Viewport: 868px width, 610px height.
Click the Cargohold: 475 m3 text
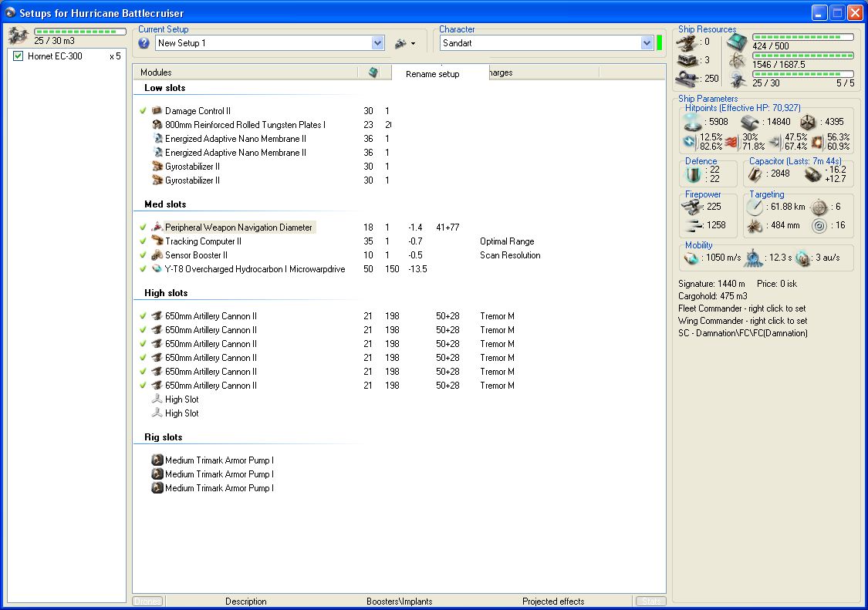(712, 296)
